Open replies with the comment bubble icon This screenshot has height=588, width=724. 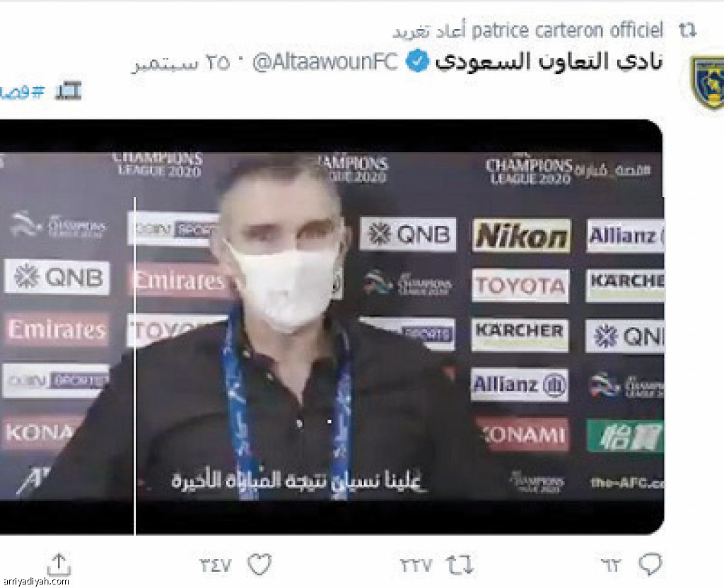[x=650, y=564]
